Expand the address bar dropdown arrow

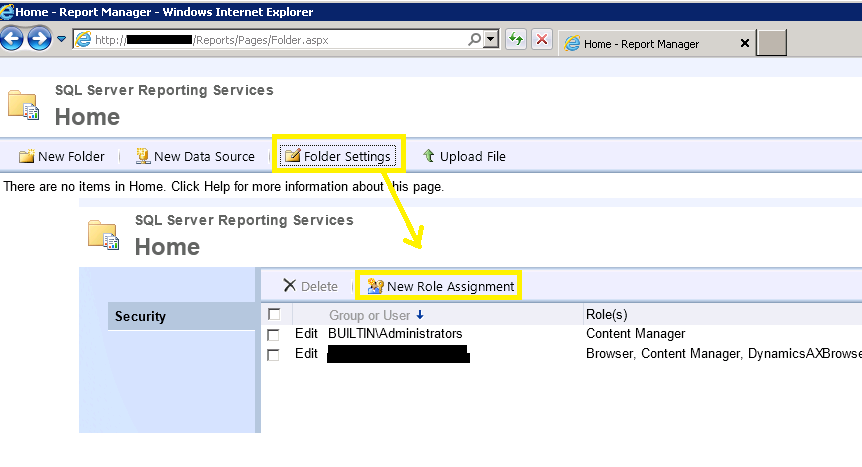[x=491, y=40]
